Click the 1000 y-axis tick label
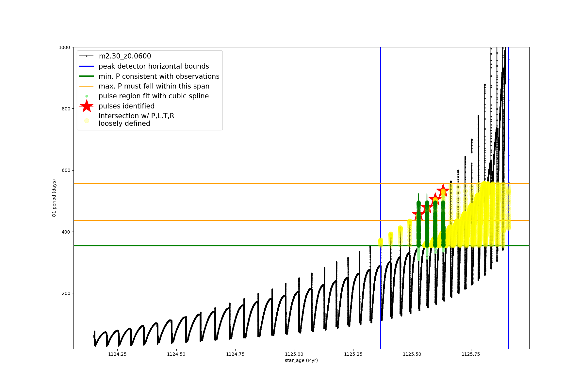588x392 pixels. click(64, 47)
